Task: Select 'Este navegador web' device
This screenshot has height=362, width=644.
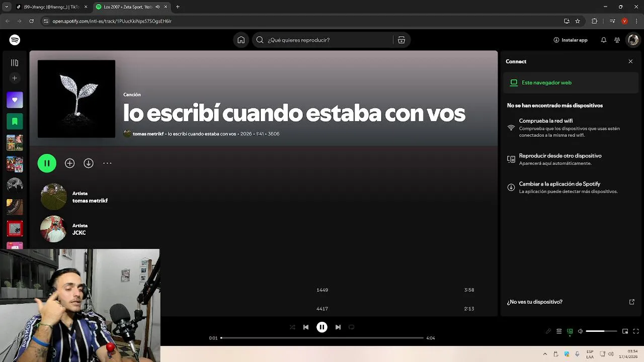Action: (571, 82)
